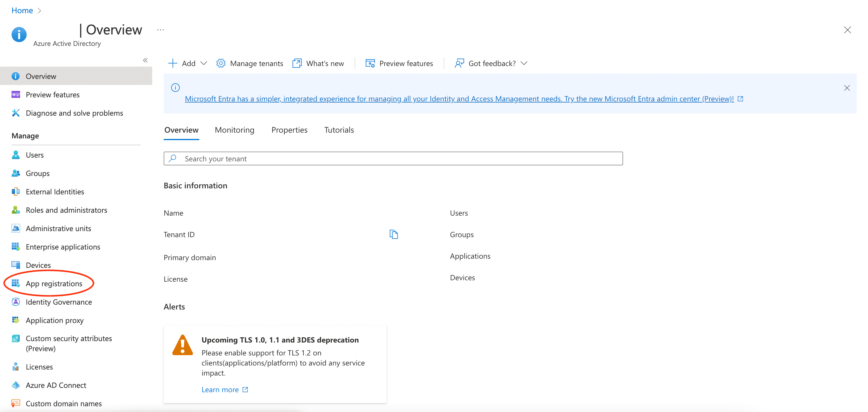868x412 pixels.
Task: Open the more options ellipsis menu
Action: (161, 30)
